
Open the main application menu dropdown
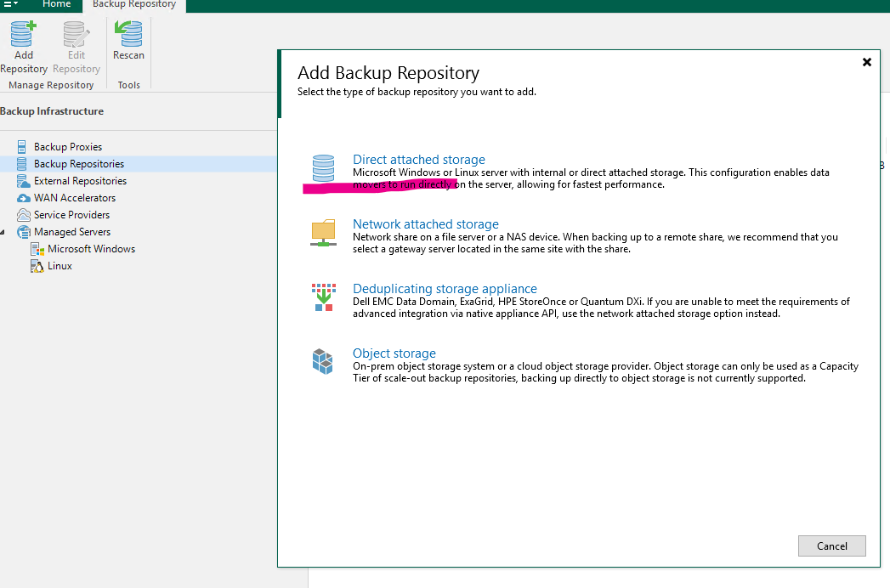click(x=11, y=5)
